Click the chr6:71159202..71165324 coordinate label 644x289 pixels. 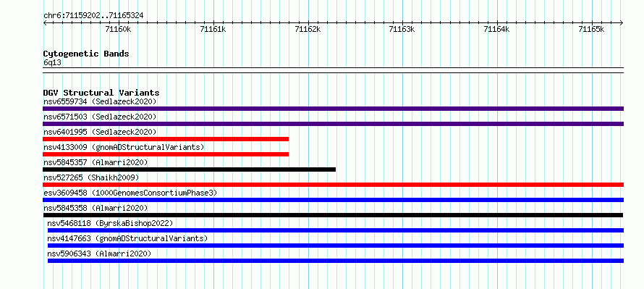(93, 16)
